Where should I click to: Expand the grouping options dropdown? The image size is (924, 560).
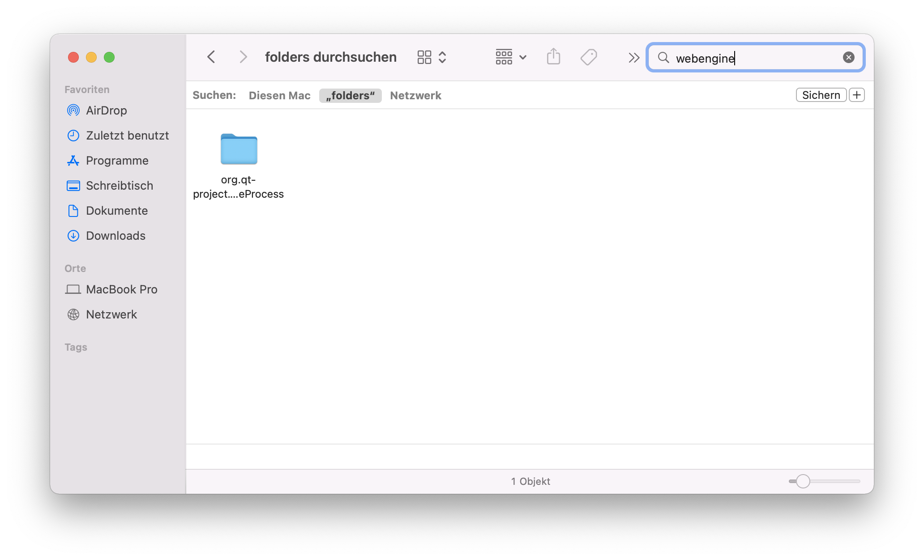pos(511,57)
